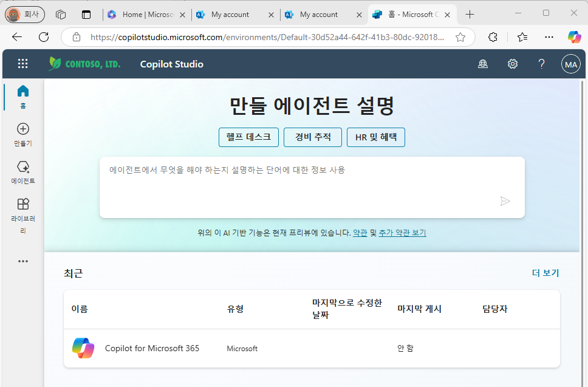588x387 pixels.
Task: Add this page to favorites star icon
Action: [x=460, y=36]
